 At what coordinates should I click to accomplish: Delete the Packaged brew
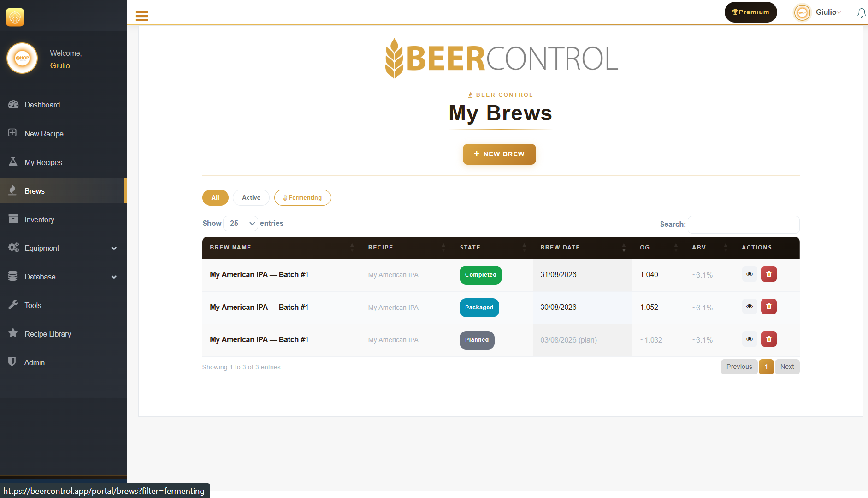(x=768, y=306)
